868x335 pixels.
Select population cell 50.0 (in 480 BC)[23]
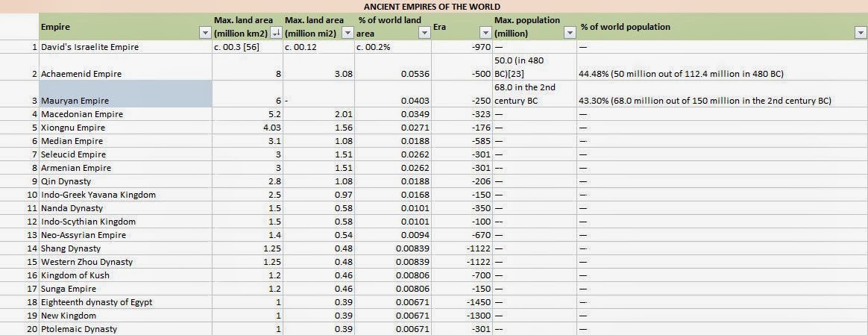click(535, 67)
